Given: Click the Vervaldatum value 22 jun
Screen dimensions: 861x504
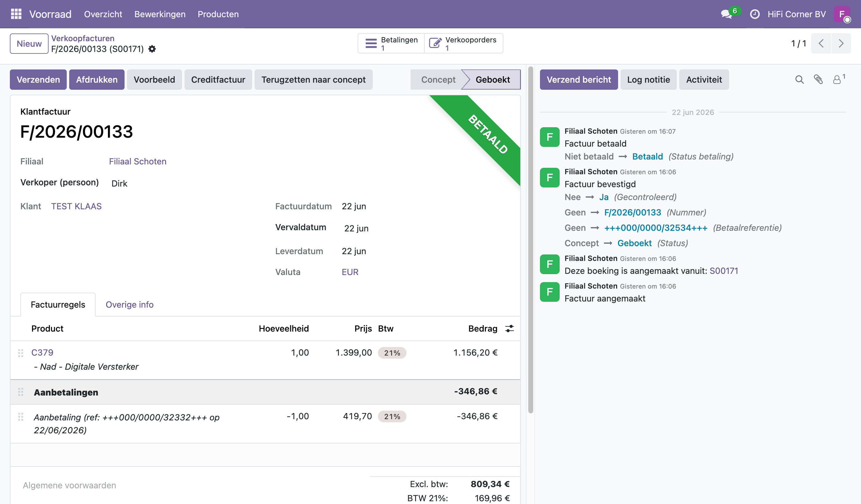Looking at the screenshot, I should (x=356, y=228).
